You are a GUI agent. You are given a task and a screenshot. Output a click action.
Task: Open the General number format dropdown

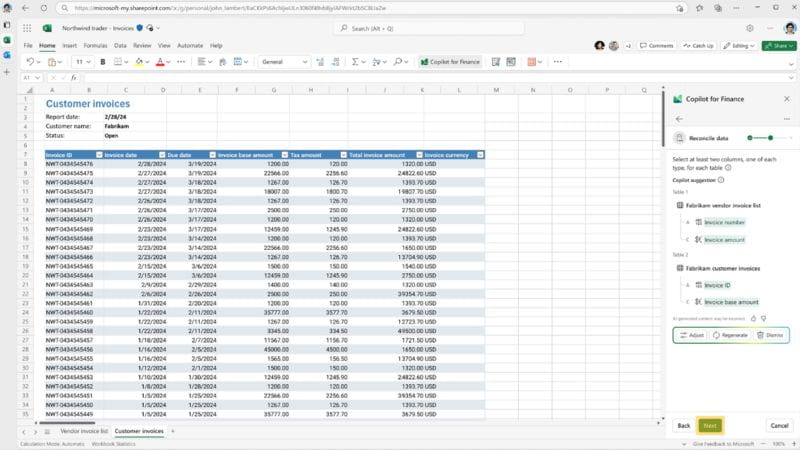tap(284, 62)
